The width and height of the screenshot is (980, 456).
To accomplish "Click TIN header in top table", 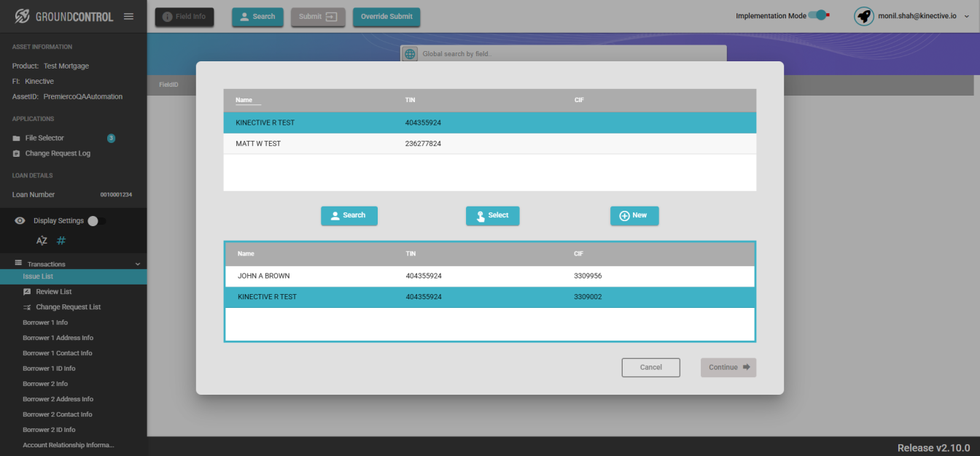I will (410, 100).
